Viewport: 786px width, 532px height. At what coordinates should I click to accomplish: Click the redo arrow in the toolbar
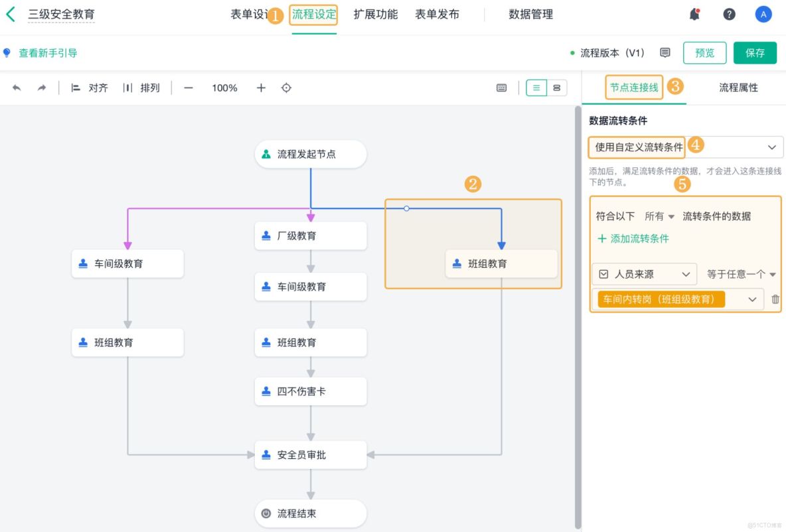click(x=40, y=87)
